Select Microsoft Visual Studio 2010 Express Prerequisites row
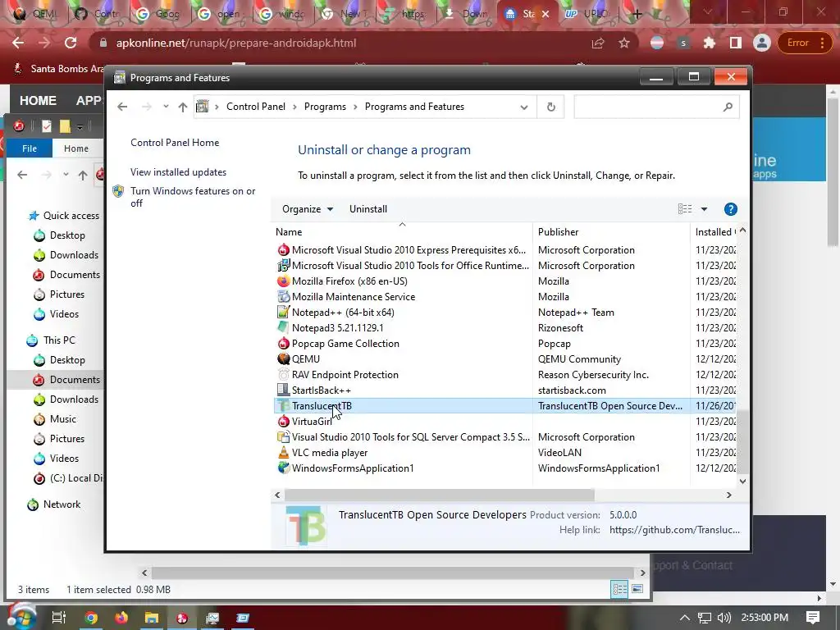 [506, 250]
